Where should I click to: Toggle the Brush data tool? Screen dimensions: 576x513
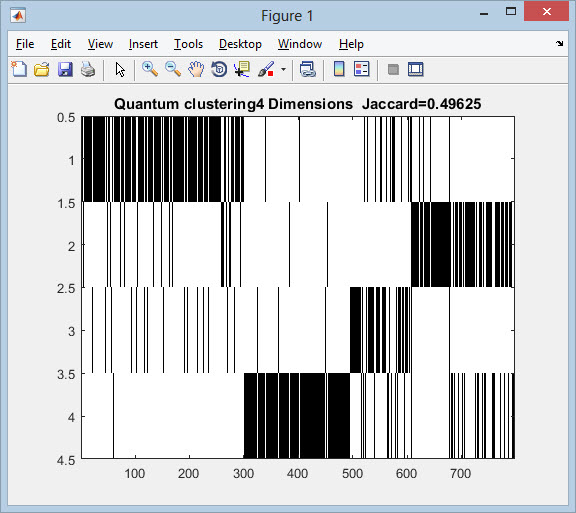(266, 69)
